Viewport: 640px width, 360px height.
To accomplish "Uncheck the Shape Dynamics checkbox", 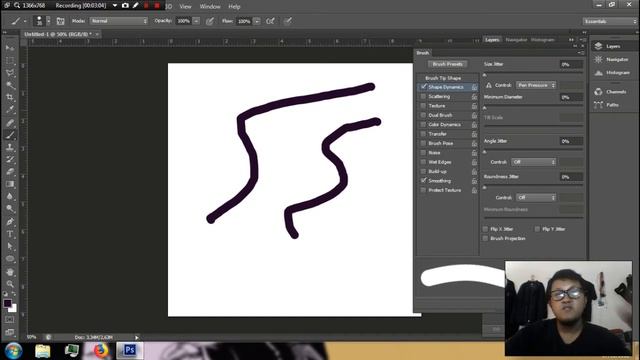I will 424,87.
